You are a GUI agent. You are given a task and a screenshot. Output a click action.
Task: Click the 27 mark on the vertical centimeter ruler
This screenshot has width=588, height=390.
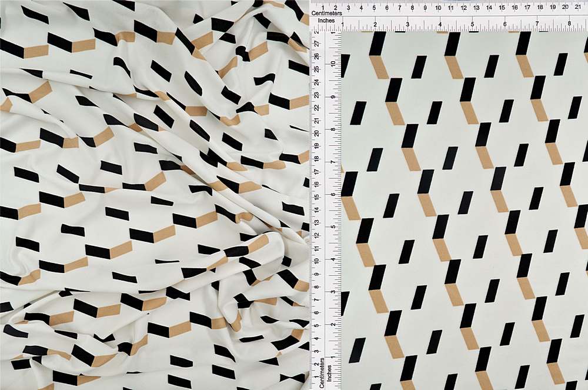(x=317, y=44)
